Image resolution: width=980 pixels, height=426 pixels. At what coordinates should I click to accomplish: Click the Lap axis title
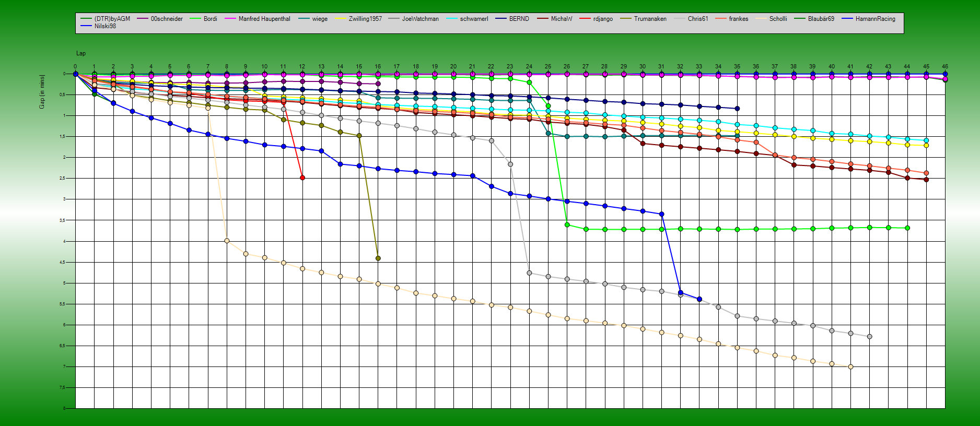(81, 53)
